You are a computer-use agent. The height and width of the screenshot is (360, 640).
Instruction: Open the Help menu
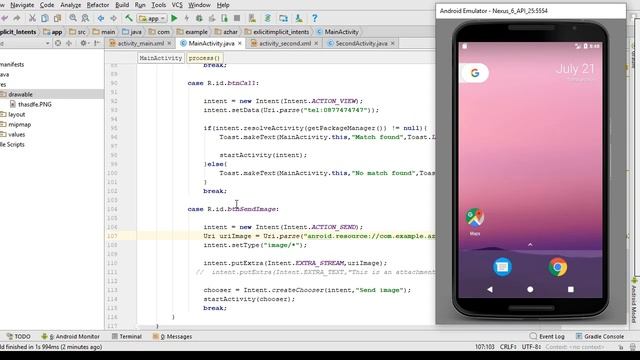[x=223, y=5]
